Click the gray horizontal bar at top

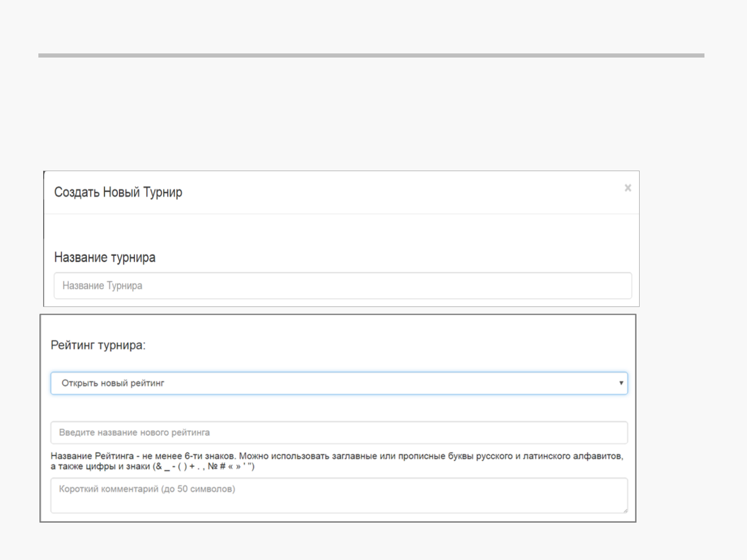[371, 55]
